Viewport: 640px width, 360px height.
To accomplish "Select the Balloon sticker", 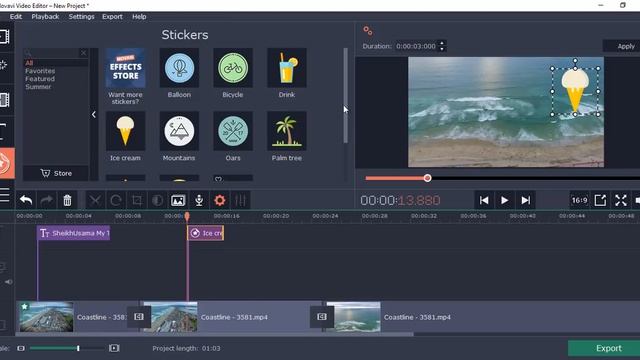I will click(x=179, y=68).
